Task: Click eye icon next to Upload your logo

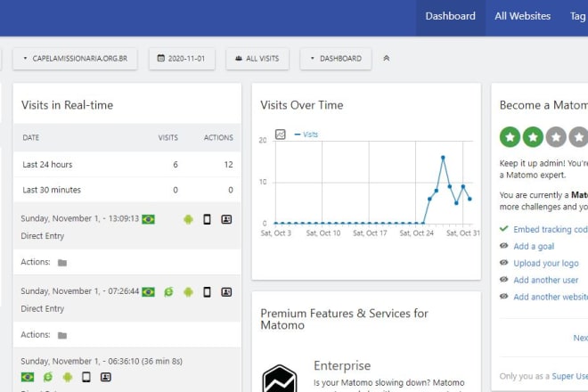Action: pyautogui.click(x=504, y=263)
